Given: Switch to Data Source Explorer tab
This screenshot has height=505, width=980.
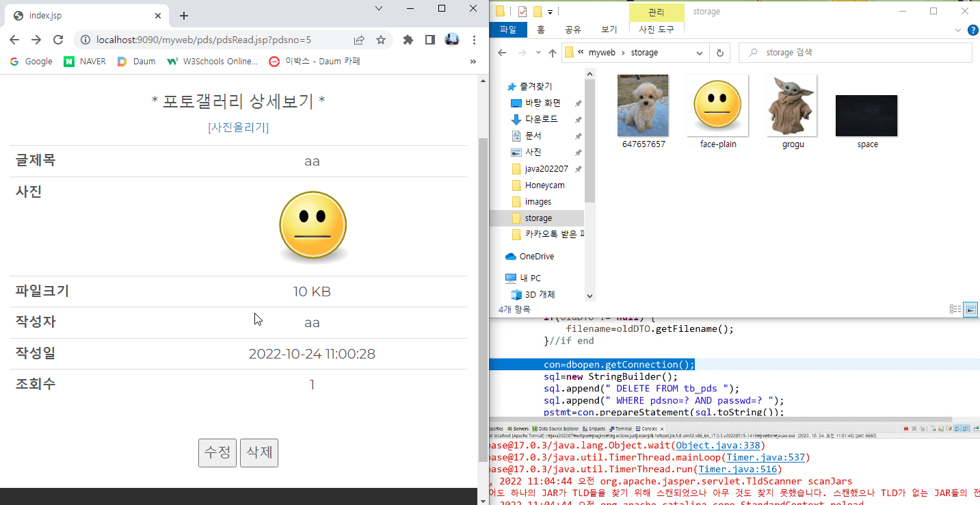Looking at the screenshot, I should click(555, 428).
